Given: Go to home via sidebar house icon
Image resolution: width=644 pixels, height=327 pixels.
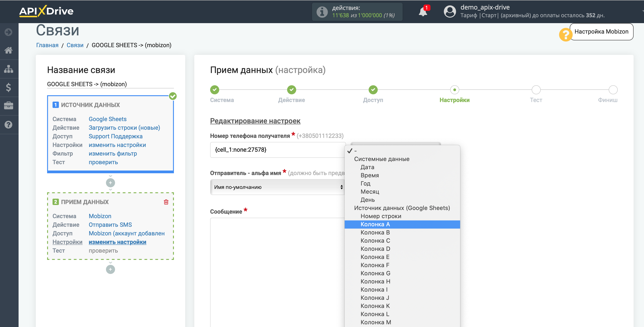Looking at the screenshot, I should click(9, 50).
